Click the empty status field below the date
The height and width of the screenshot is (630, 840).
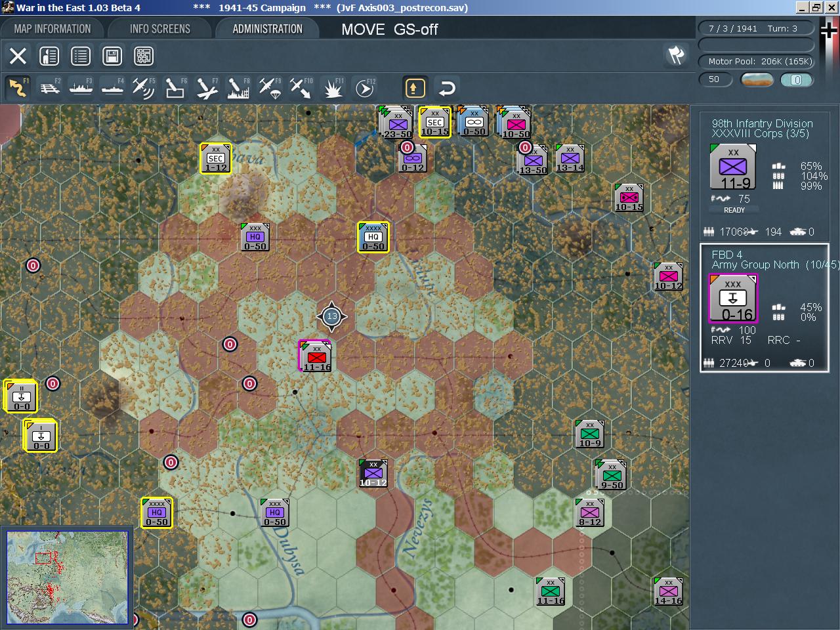point(756,45)
